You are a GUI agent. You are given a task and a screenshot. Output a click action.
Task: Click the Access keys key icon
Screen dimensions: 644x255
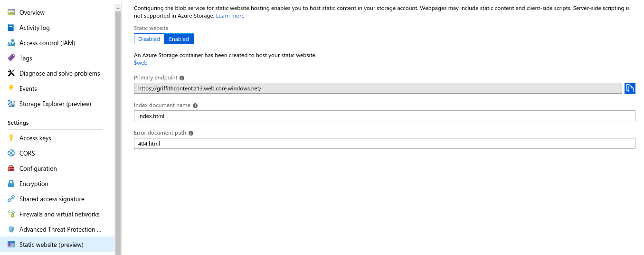pos(11,138)
